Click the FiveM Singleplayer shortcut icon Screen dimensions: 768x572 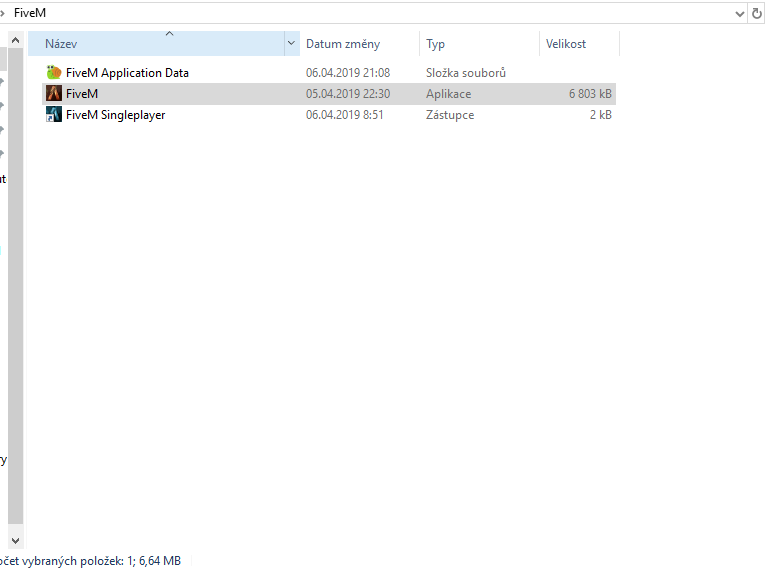pos(53,115)
